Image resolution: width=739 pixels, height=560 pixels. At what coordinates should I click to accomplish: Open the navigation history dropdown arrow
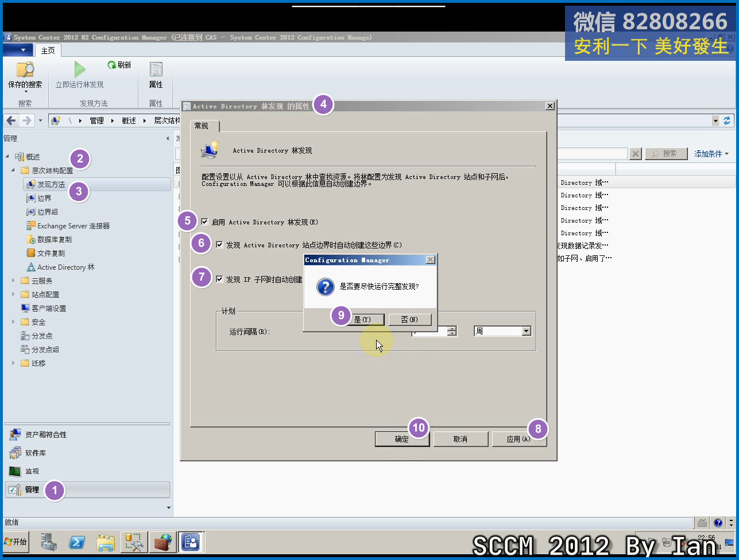click(x=40, y=120)
